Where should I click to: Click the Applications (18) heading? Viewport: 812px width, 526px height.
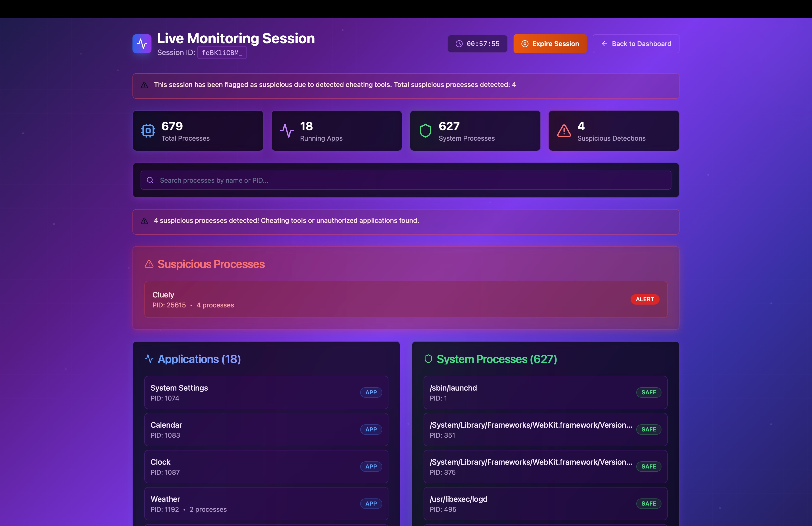[199, 359]
